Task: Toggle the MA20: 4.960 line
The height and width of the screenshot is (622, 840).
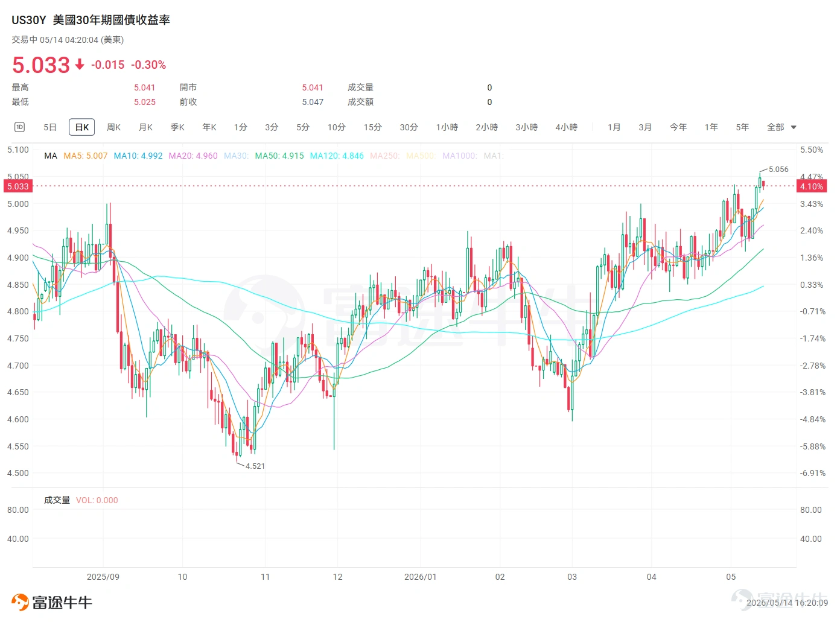Action: tap(193, 156)
